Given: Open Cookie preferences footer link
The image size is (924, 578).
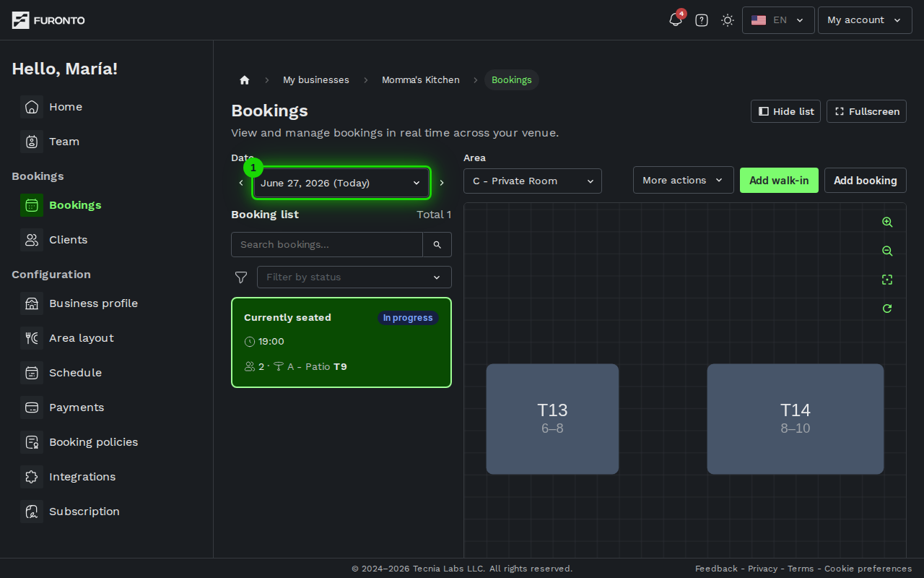Looking at the screenshot, I should (868, 569).
